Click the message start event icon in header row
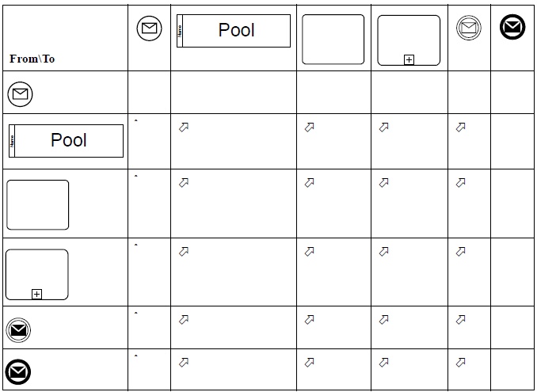The height and width of the screenshot is (392, 537). point(149,29)
